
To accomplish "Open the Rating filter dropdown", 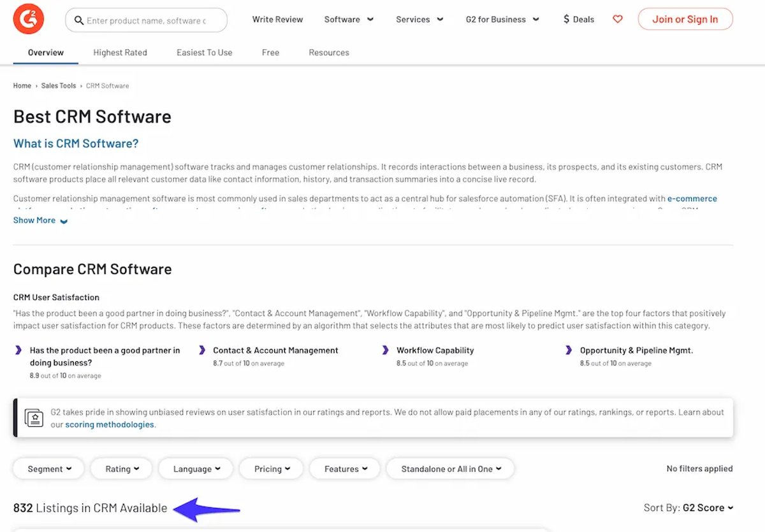I will pos(121,469).
